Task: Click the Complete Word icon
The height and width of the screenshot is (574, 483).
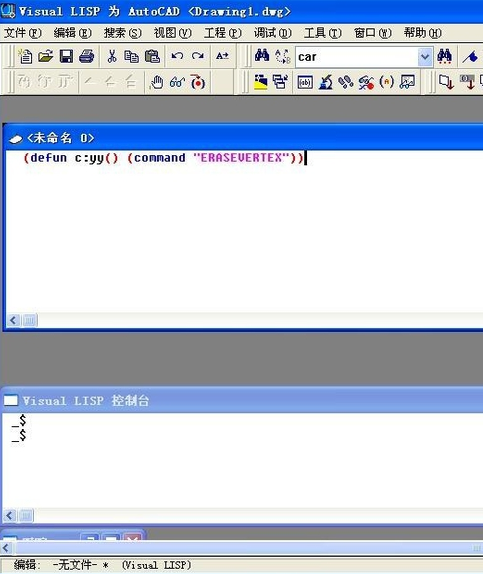Action: [x=222, y=56]
